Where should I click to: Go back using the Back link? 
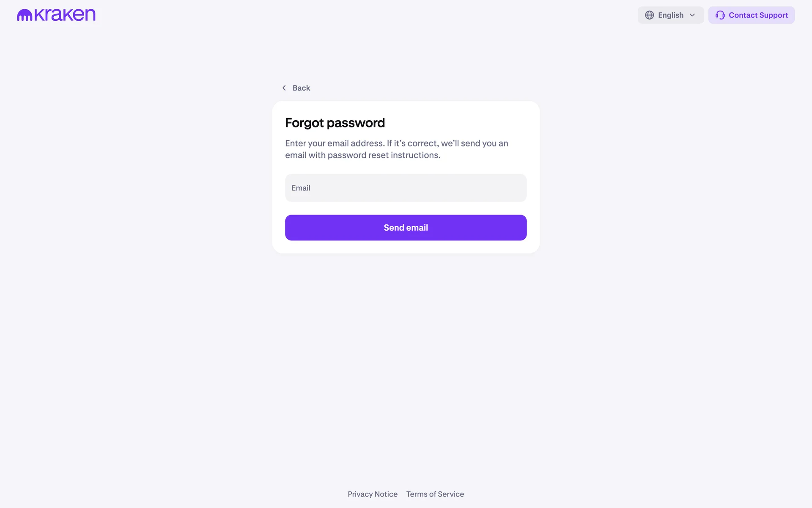point(301,88)
